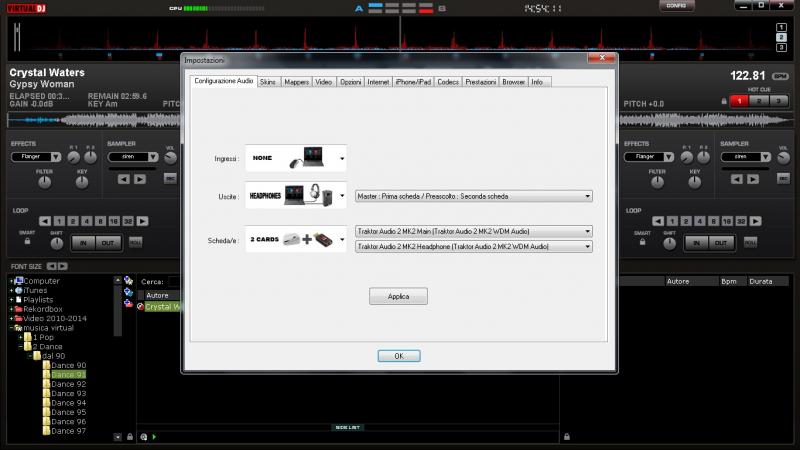Click the Applica button
Viewport: 800px width, 450px height.
tap(398, 296)
